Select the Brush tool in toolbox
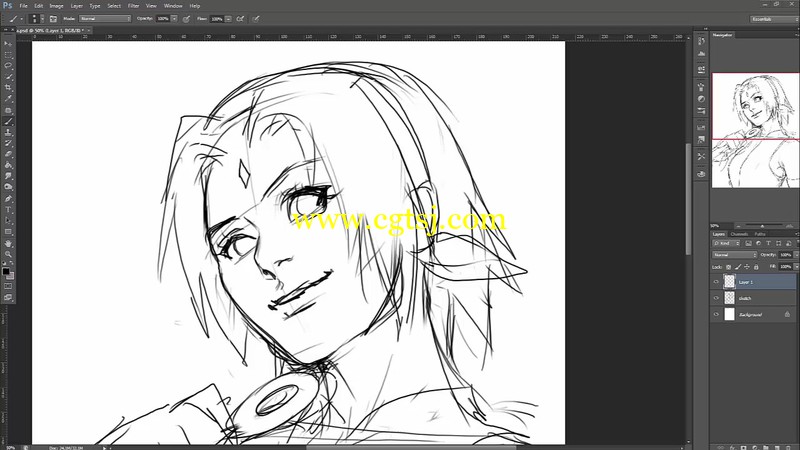Screen dimensions: 800x450 tap(8, 121)
